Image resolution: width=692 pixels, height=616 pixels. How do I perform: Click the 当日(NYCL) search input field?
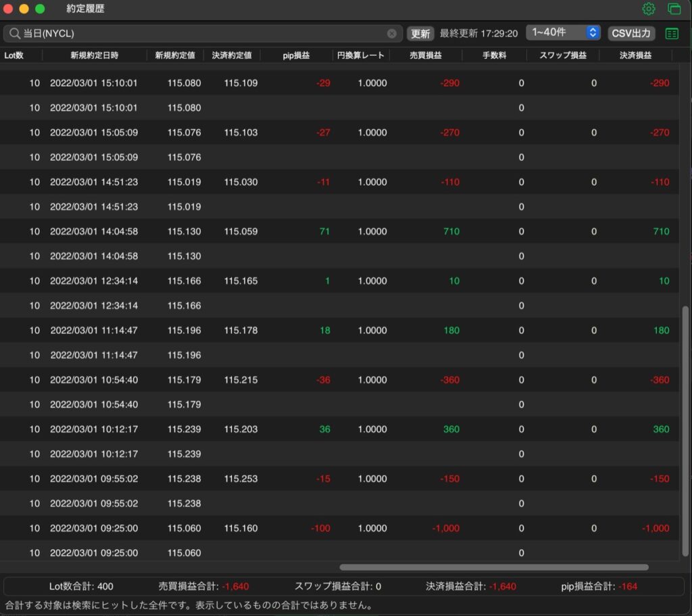pos(203,34)
